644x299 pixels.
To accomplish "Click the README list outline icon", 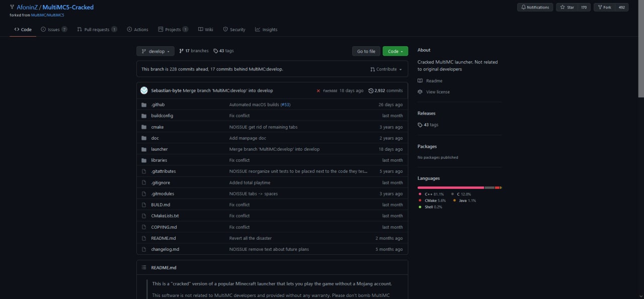I will point(144,267).
